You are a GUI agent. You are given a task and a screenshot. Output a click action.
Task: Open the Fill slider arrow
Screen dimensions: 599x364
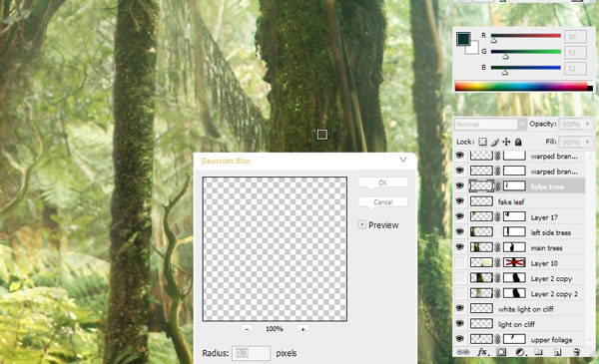pos(588,142)
